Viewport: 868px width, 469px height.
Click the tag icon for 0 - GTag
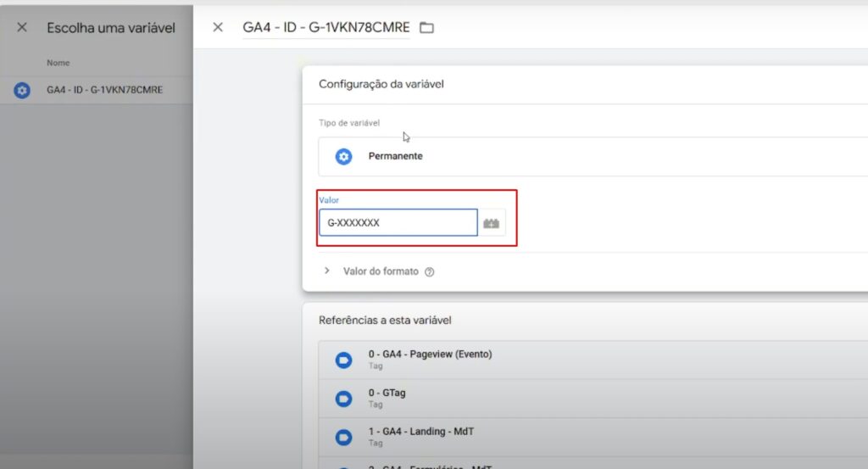(x=343, y=399)
